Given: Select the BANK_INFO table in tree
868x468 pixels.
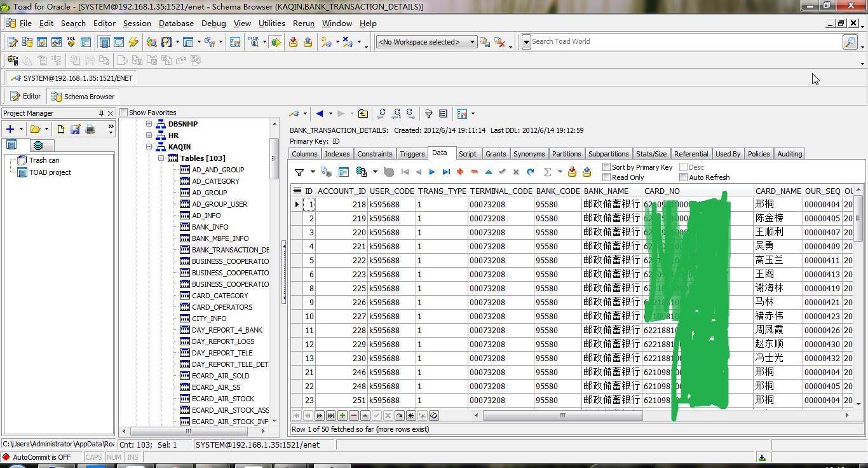Looking at the screenshot, I should pos(210,227).
